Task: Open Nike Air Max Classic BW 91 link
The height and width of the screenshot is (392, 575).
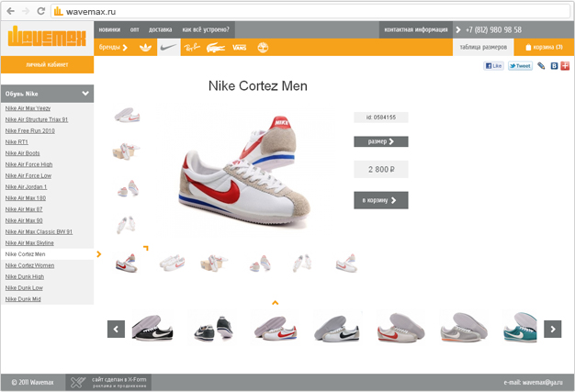Action: tap(39, 232)
